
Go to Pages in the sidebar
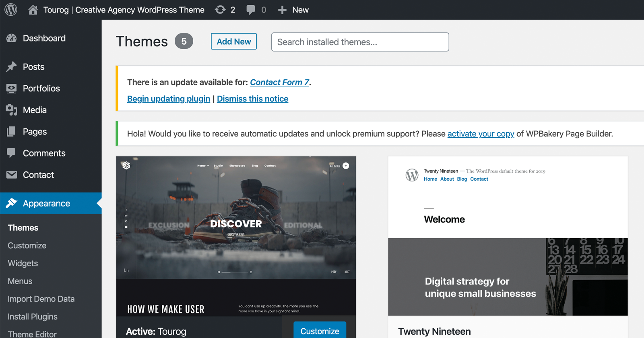[x=35, y=132]
